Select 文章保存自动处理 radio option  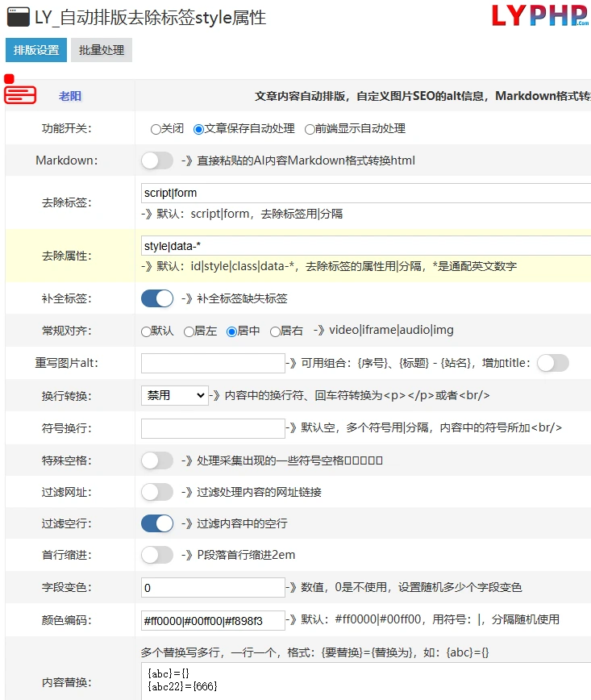tap(198, 130)
